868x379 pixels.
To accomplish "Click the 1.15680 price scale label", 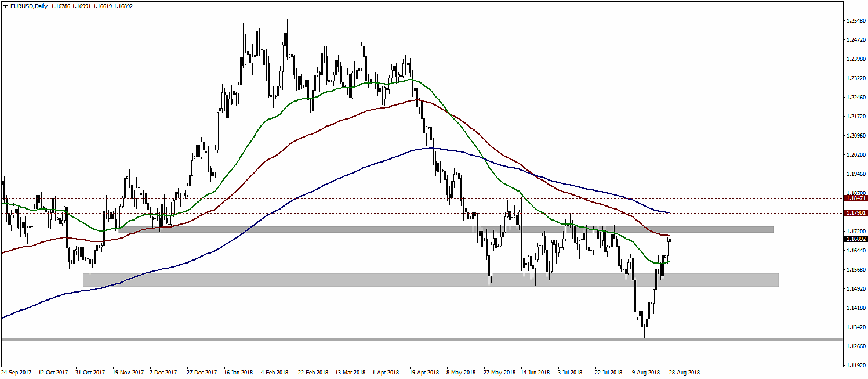I will 856,270.
